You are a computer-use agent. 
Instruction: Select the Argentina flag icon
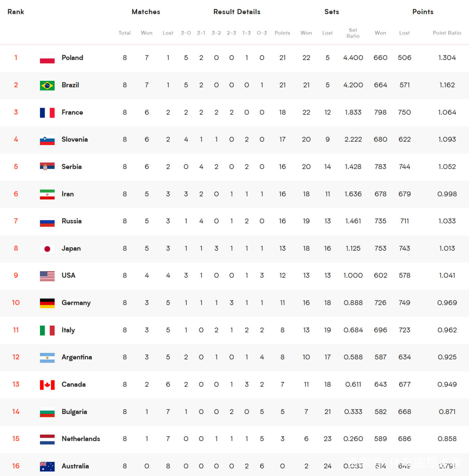47,357
